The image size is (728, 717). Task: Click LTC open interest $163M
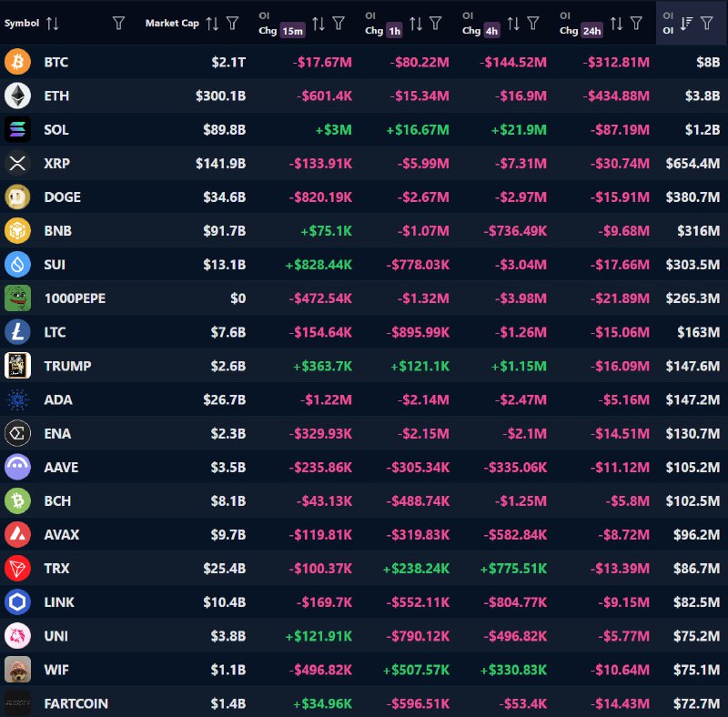[698, 332]
